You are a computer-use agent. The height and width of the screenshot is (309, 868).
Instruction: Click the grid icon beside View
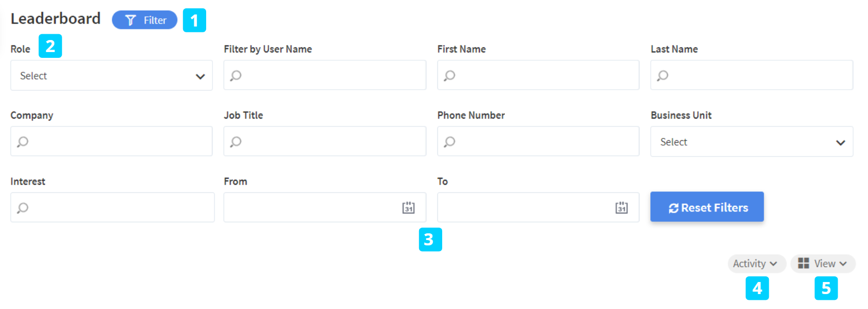coord(803,263)
